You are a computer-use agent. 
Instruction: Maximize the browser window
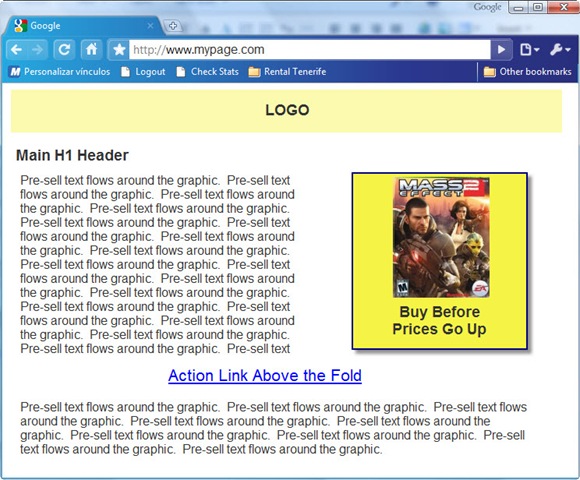[538, 7]
